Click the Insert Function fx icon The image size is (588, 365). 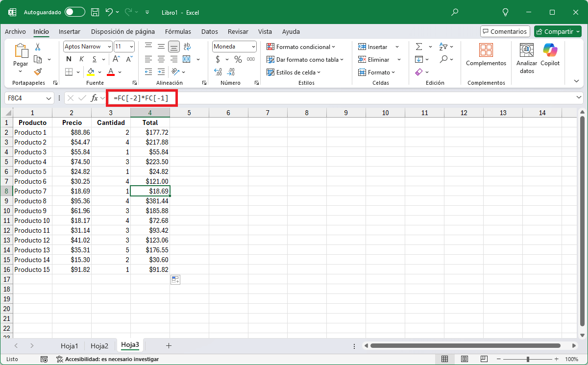(95, 98)
